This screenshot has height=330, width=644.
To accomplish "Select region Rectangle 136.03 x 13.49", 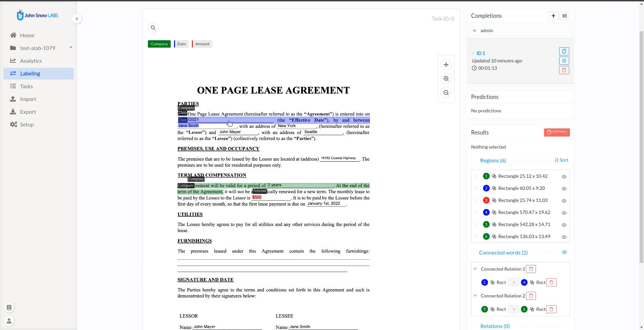I will point(520,236).
